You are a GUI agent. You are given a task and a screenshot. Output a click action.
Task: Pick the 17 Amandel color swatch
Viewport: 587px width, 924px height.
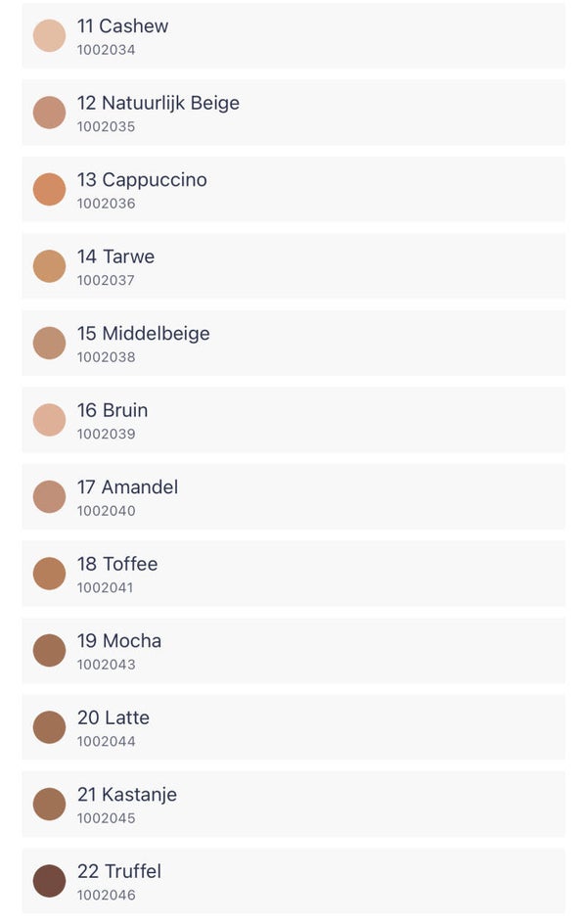pos(49,496)
